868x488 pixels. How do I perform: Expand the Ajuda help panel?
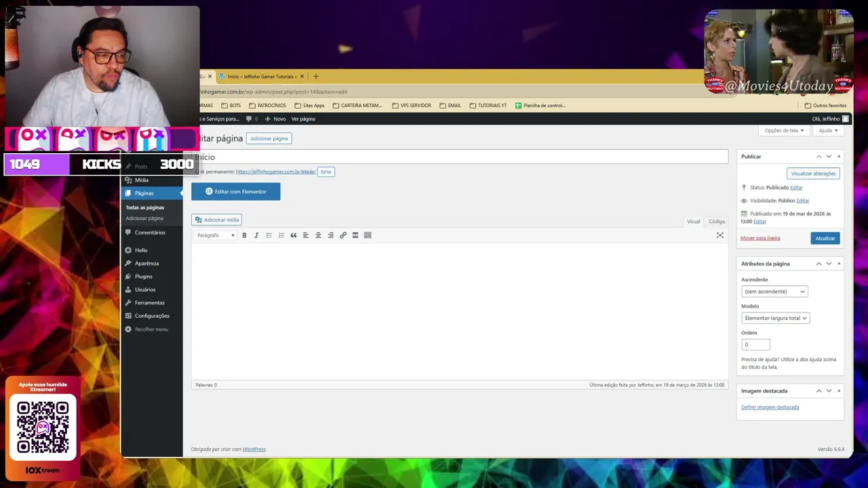point(828,130)
